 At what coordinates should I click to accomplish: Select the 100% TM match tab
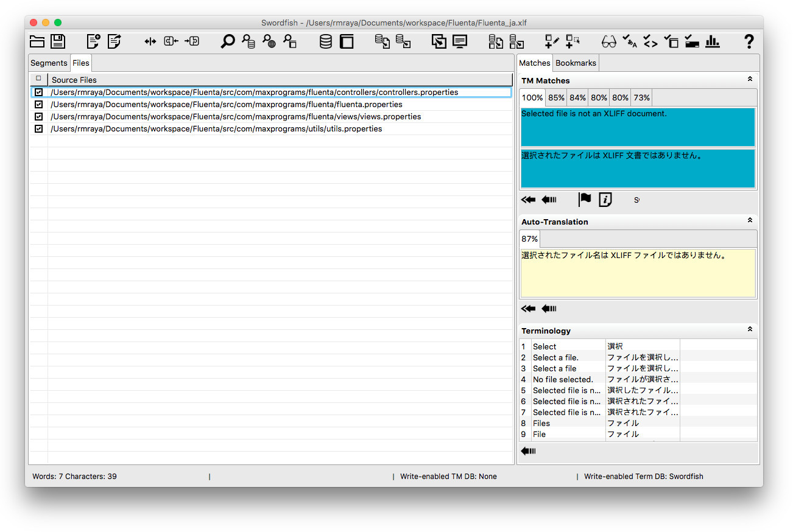pyautogui.click(x=533, y=97)
